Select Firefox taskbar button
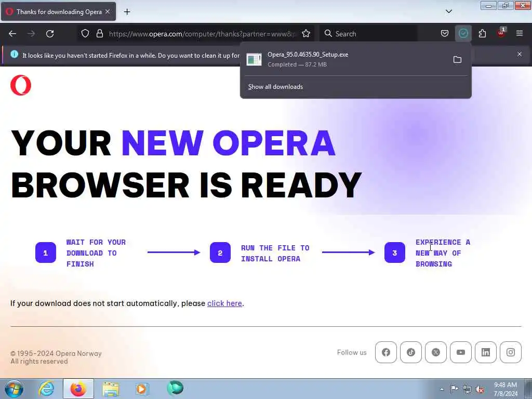Viewport: 532px width, 399px height. click(78, 389)
